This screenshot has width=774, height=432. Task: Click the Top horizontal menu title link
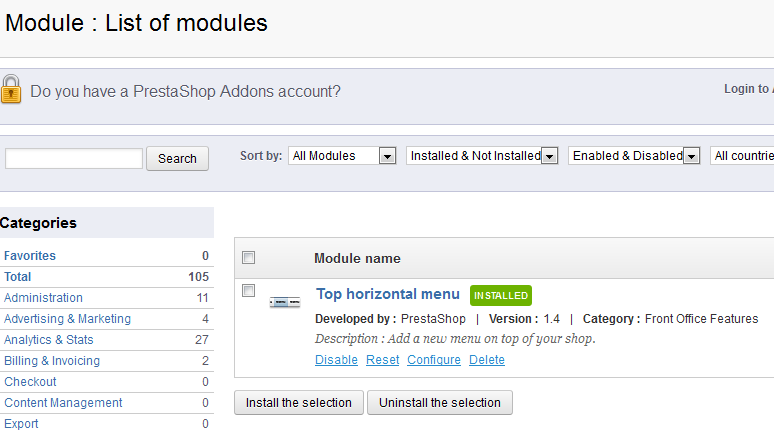[x=388, y=294]
